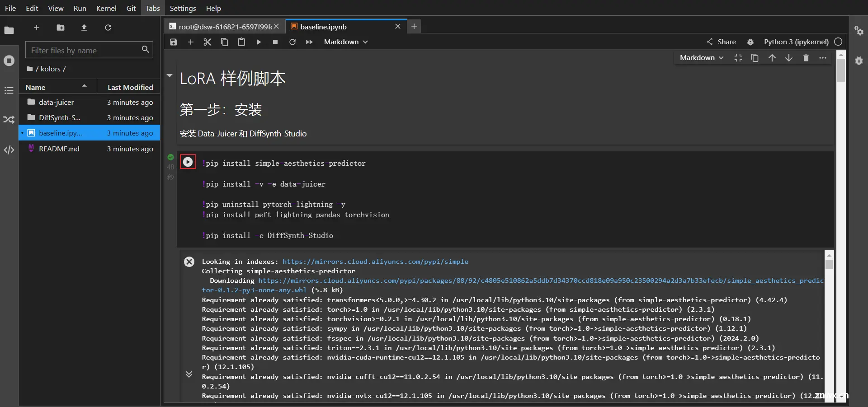Open more cell actions ellipsis menu
The image size is (868, 407).
pyautogui.click(x=823, y=58)
